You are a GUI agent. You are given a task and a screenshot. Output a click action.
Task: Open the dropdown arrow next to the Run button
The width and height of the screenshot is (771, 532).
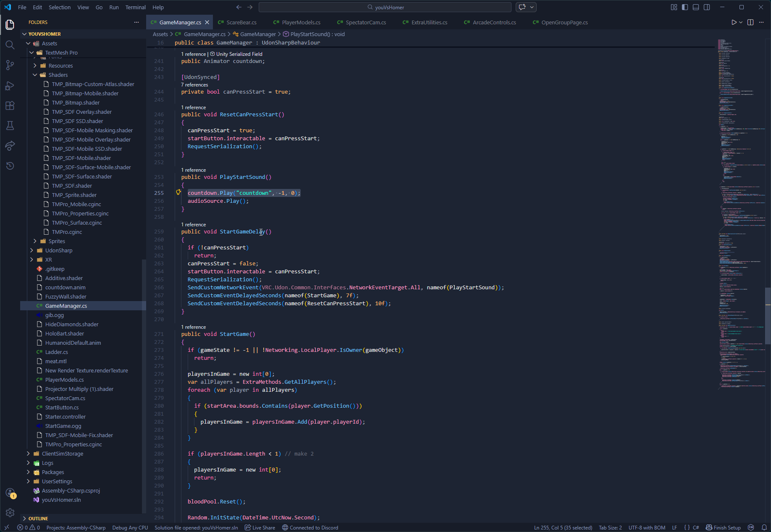pos(741,22)
